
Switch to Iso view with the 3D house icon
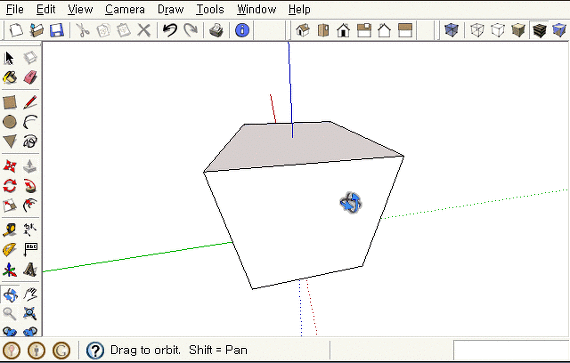point(302,30)
